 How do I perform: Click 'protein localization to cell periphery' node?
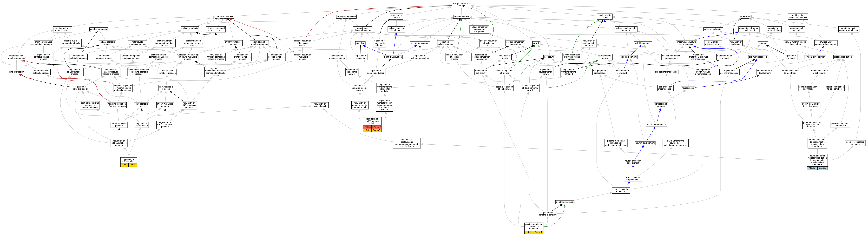click(x=835, y=88)
